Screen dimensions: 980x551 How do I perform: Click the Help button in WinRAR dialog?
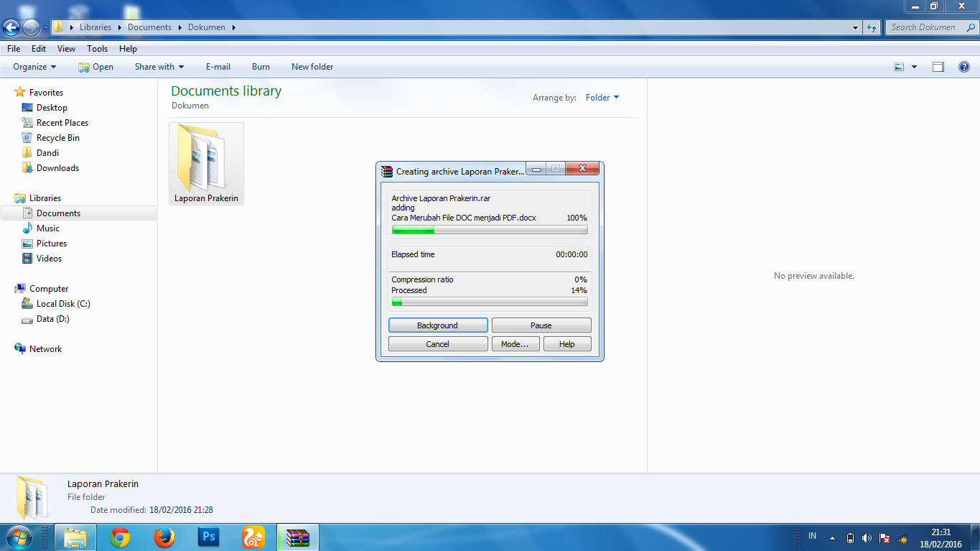pos(567,344)
